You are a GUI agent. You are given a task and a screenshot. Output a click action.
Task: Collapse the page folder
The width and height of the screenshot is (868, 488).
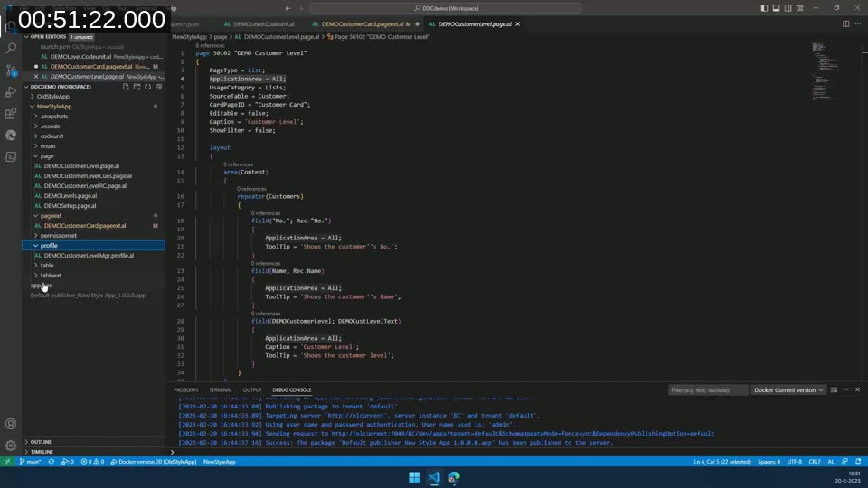pyautogui.click(x=46, y=156)
